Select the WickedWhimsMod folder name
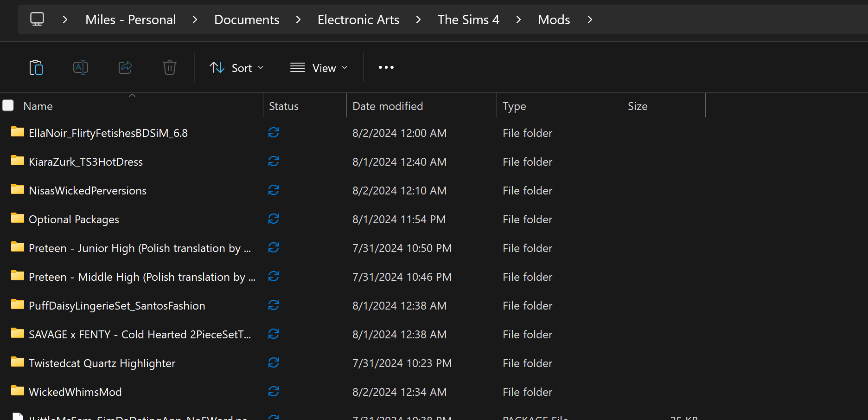 point(75,392)
